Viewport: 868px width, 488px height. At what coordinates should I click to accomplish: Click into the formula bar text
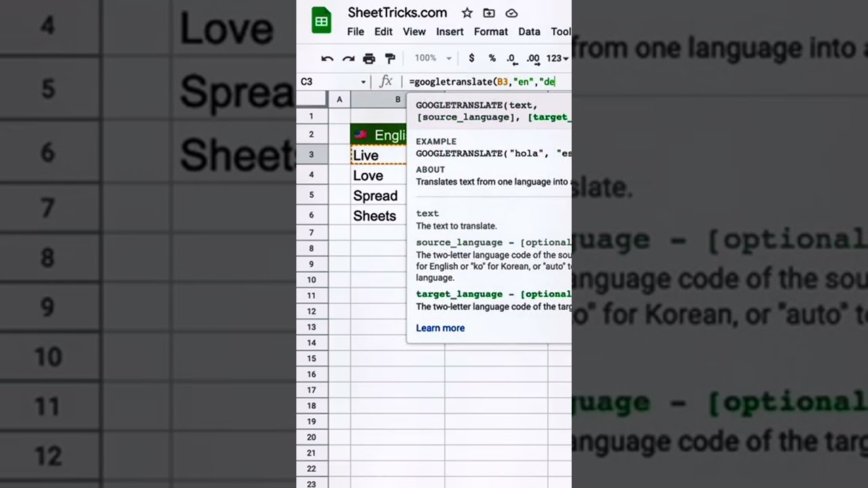click(x=482, y=81)
